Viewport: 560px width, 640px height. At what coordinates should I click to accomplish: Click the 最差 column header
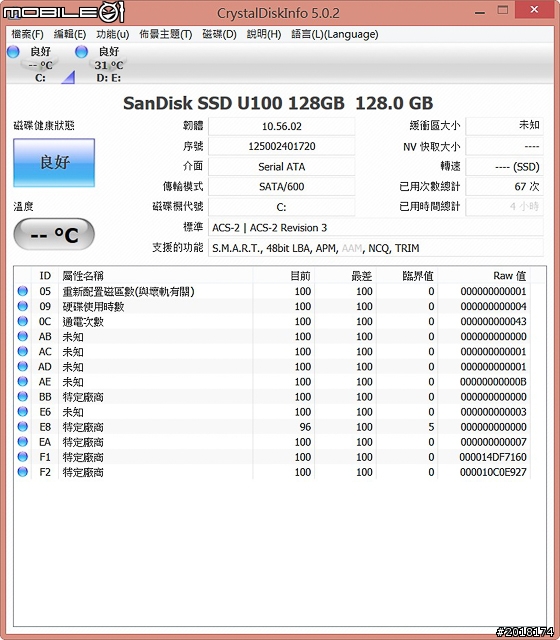(345, 276)
